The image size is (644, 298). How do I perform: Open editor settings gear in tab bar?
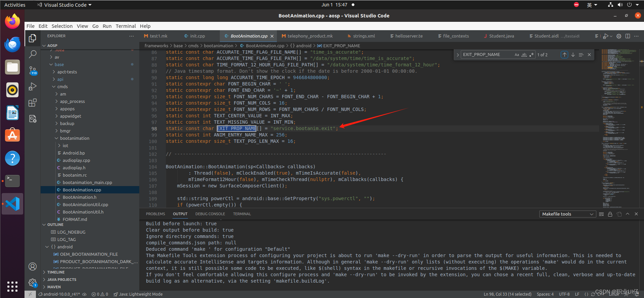tap(619, 36)
